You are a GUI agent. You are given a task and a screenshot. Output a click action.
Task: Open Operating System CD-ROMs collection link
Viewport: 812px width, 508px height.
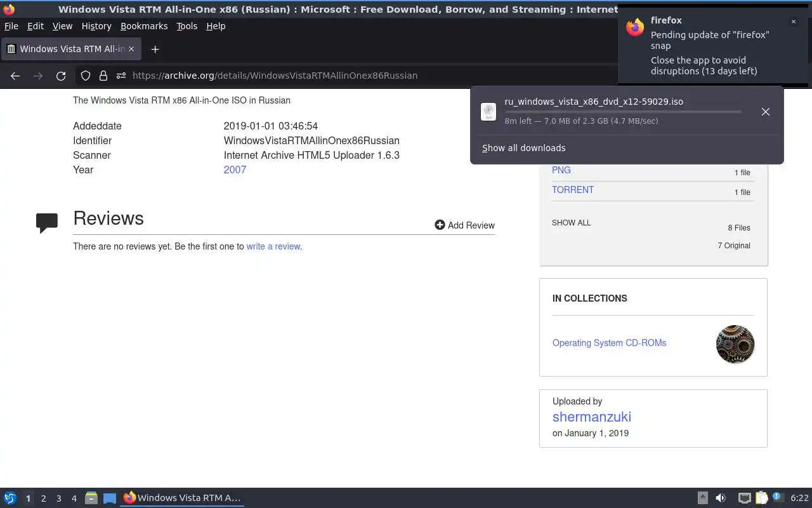(609, 343)
